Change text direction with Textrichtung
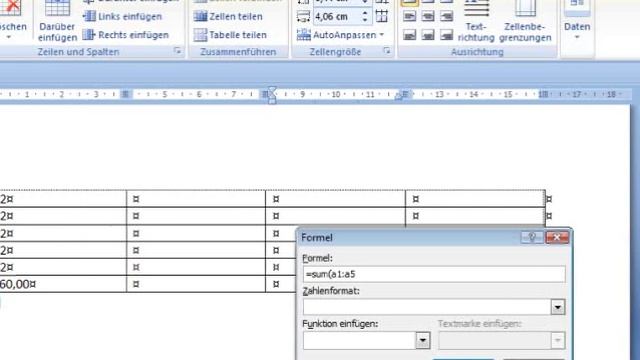Viewport: 640px width, 360px height. [476, 21]
